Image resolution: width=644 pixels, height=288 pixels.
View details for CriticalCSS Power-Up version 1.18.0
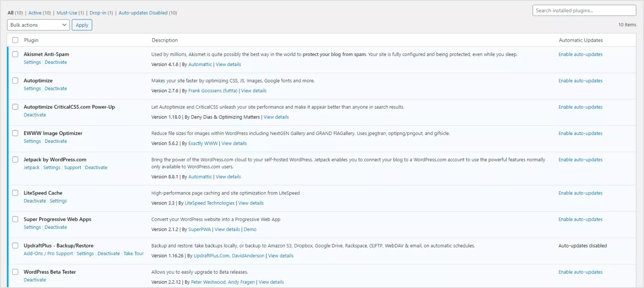[x=276, y=117]
